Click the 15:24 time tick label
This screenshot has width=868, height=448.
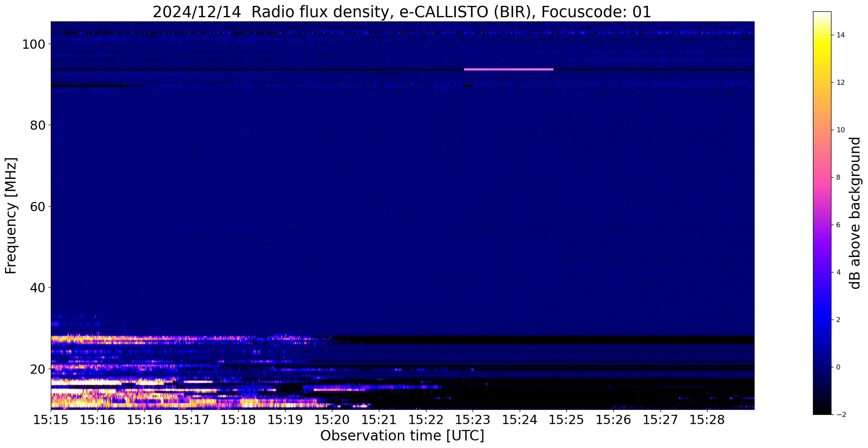[x=520, y=419]
